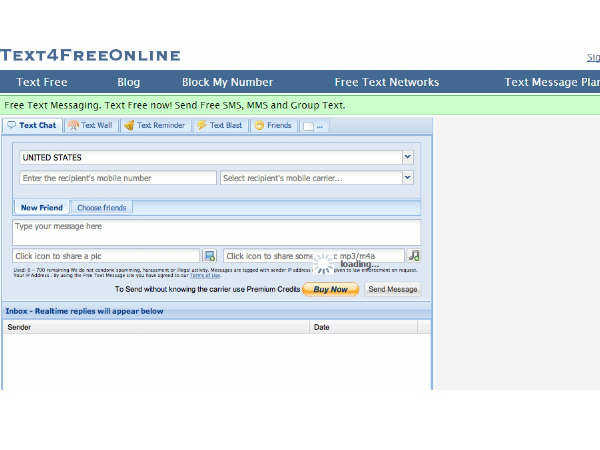Select the New Friend tab
Viewport: 600px width, 450px height.
[x=42, y=208]
